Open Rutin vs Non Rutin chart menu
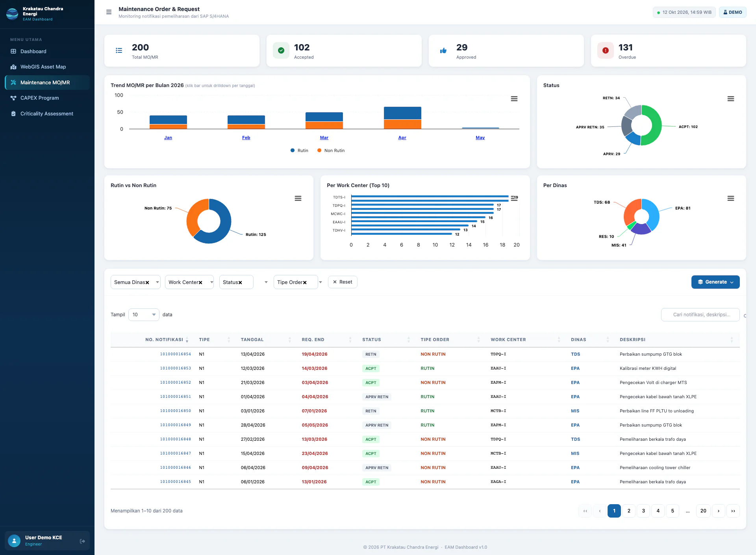756x555 pixels. pos(298,199)
